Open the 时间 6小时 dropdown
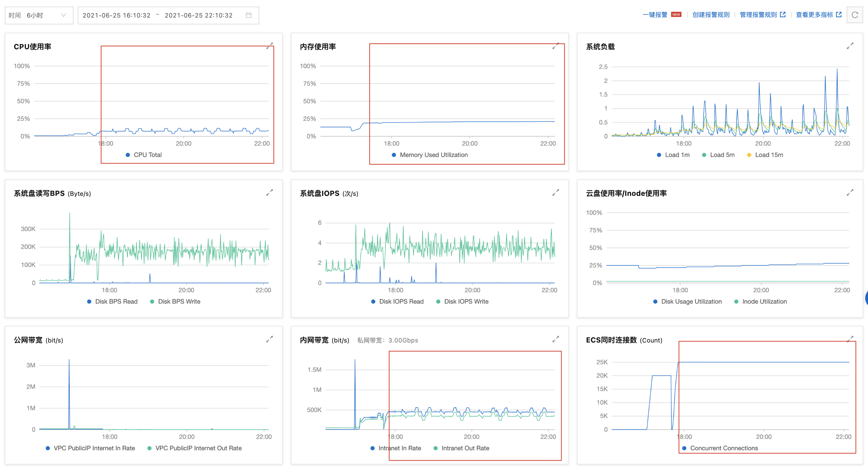The width and height of the screenshot is (868, 473). [39, 15]
